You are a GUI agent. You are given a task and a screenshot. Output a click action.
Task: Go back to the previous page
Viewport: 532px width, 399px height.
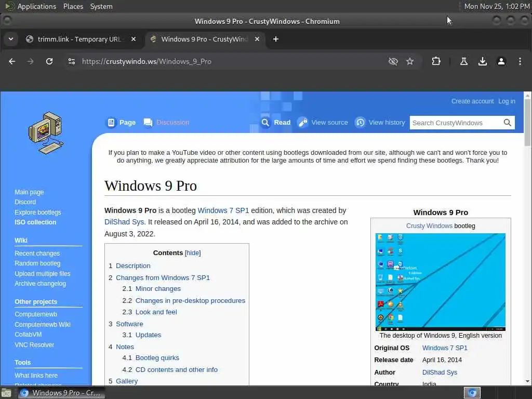point(12,61)
